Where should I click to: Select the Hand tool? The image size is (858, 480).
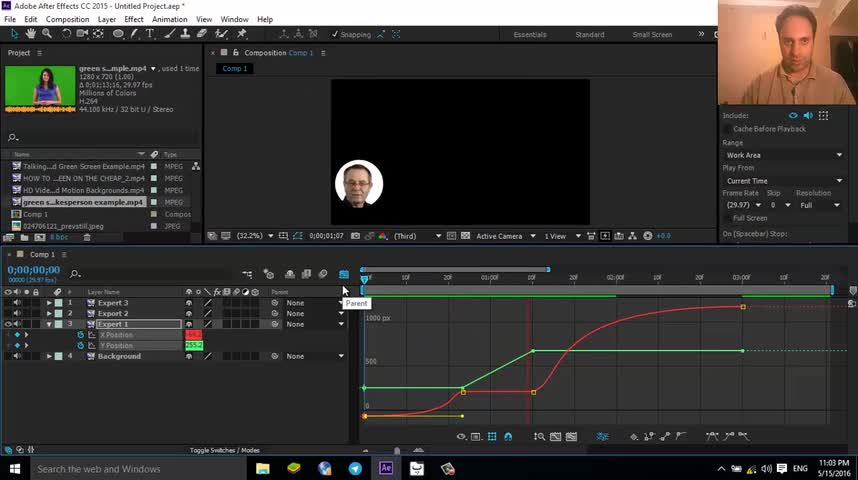pos(31,34)
